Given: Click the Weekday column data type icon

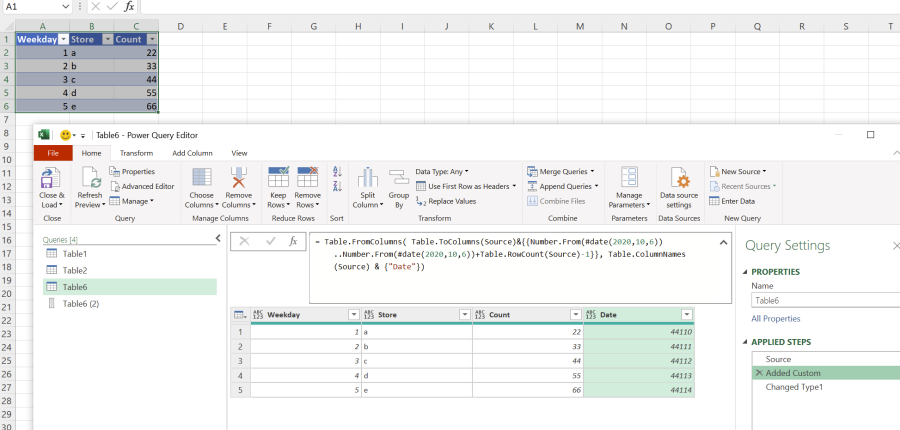Looking at the screenshot, I should (x=258, y=315).
